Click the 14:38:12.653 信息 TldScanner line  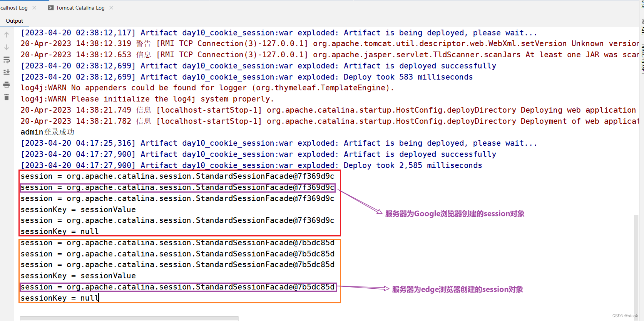(x=330, y=55)
